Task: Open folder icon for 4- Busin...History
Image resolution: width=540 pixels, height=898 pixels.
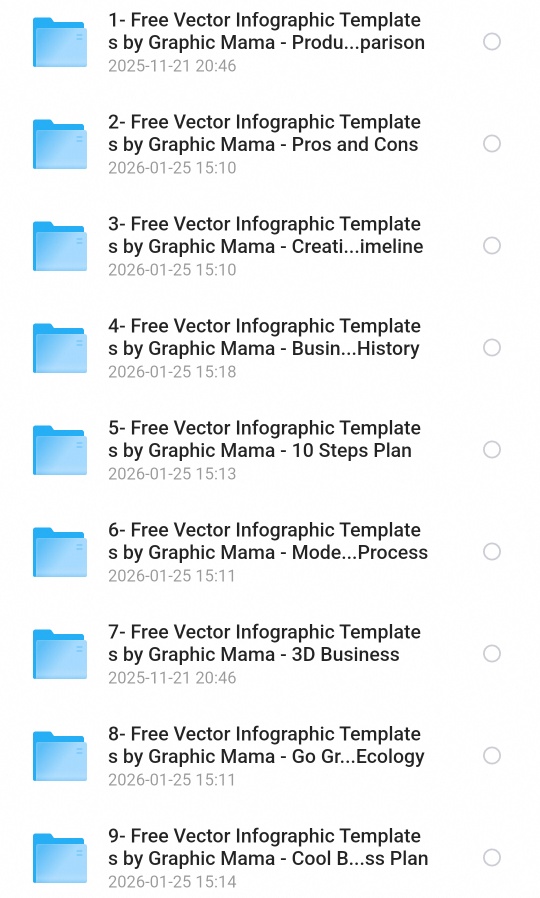Action: pos(60,348)
